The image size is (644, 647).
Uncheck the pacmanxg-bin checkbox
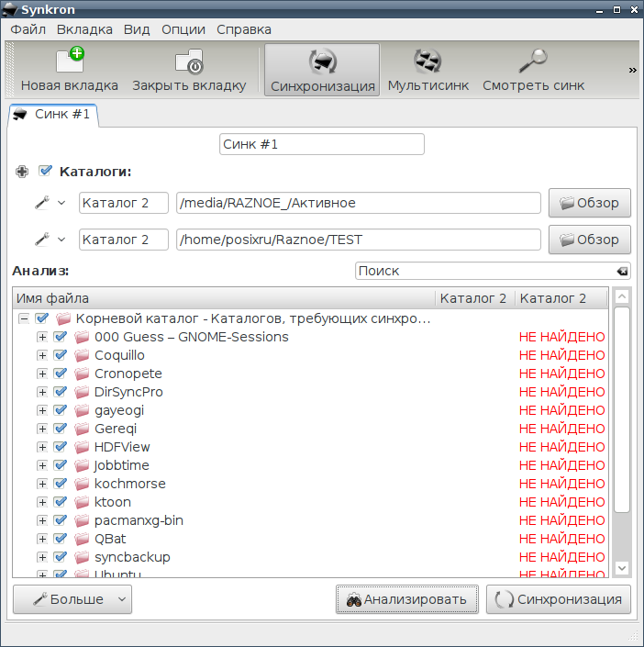click(x=61, y=520)
